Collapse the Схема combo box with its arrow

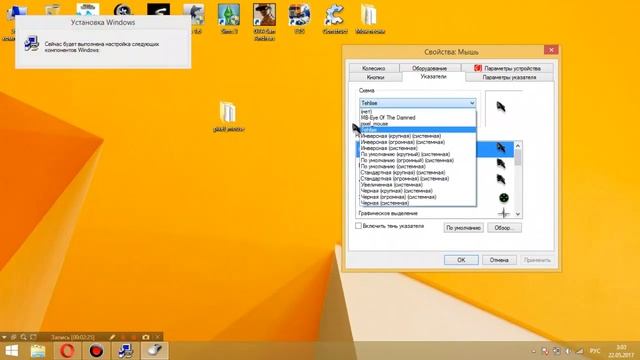pos(472,103)
